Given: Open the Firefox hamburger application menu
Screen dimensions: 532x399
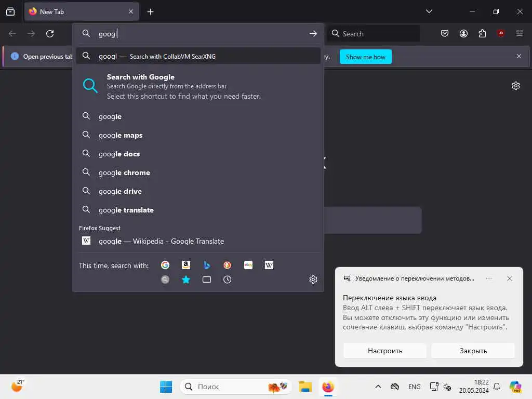Looking at the screenshot, I should tap(520, 33).
